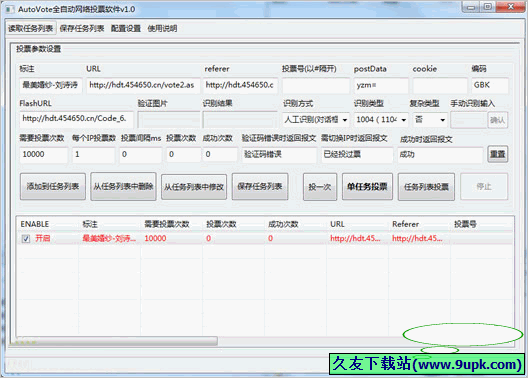Toggle the ENABLE checkbox for 开启 row
The height and width of the screenshot is (378, 528).
pyautogui.click(x=26, y=239)
